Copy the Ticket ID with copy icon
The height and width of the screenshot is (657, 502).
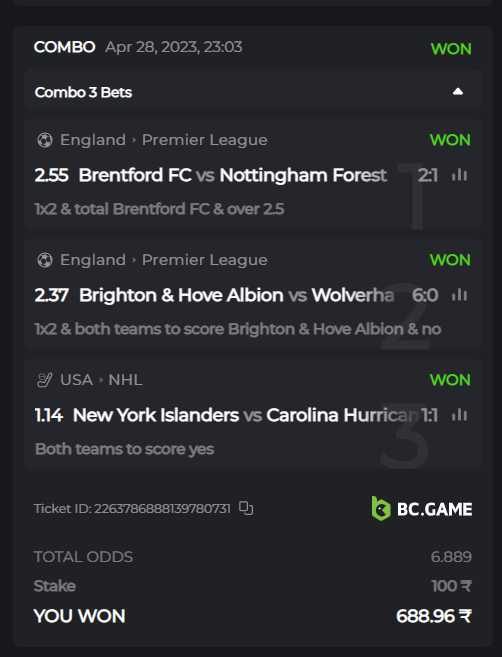[x=246, y=508]
